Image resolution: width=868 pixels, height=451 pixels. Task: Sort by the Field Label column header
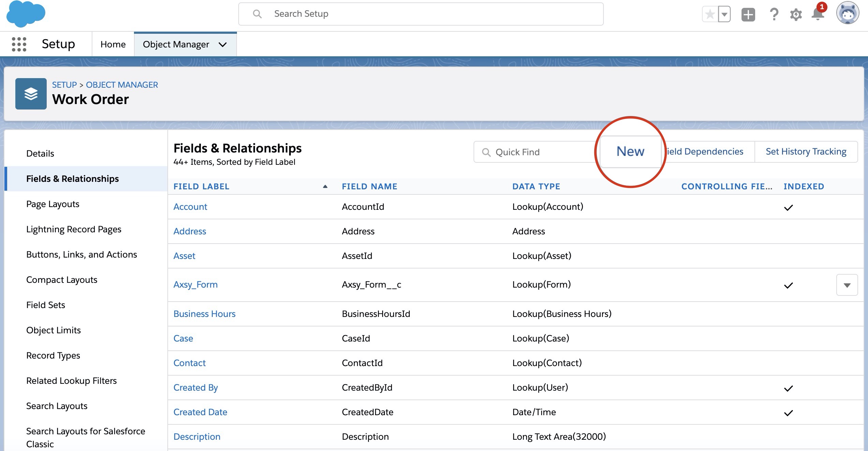point(201,187)
